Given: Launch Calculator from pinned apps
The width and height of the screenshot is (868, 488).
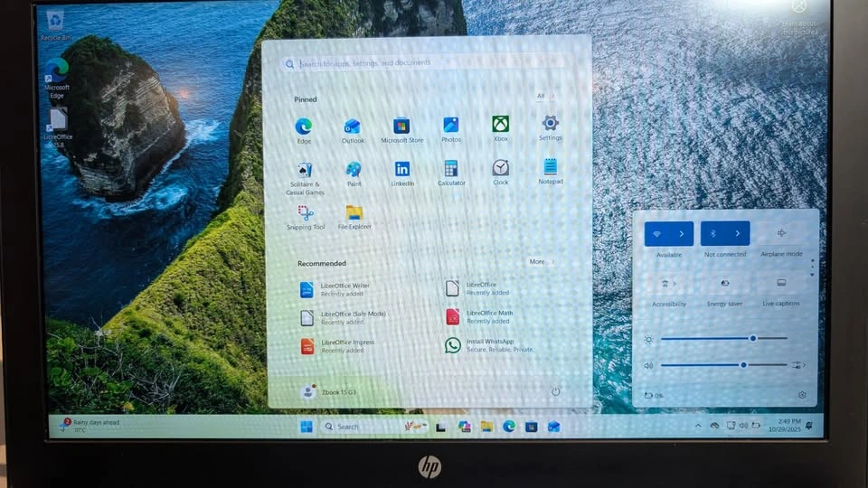Looking at the screenshot, I should (451, 169).
